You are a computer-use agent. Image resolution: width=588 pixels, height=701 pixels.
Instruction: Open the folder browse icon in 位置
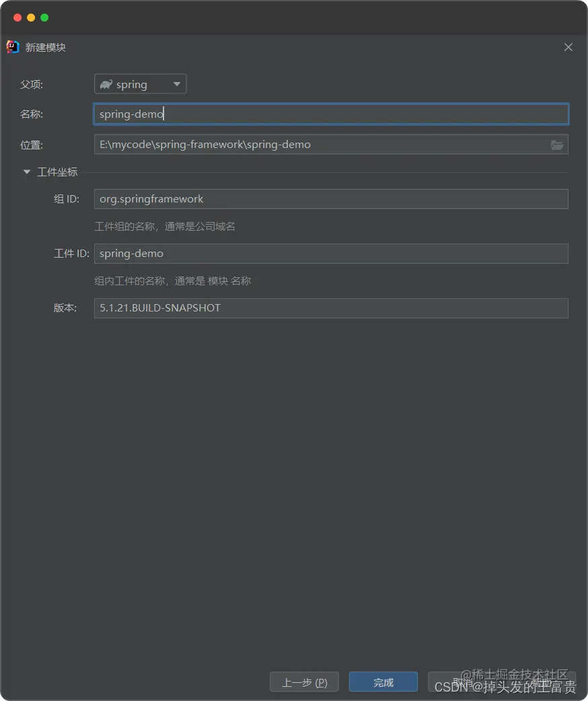click(x=556, y=145)
